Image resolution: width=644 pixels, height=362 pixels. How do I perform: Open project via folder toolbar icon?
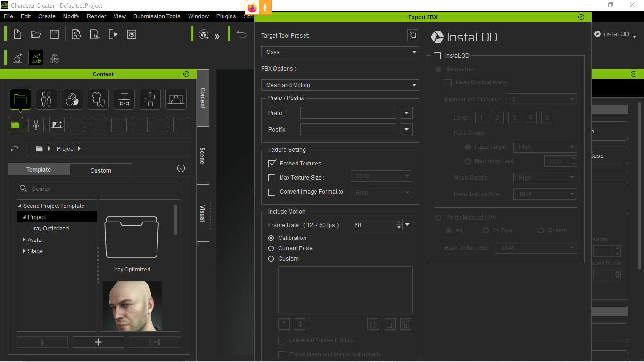pos(36,34)
